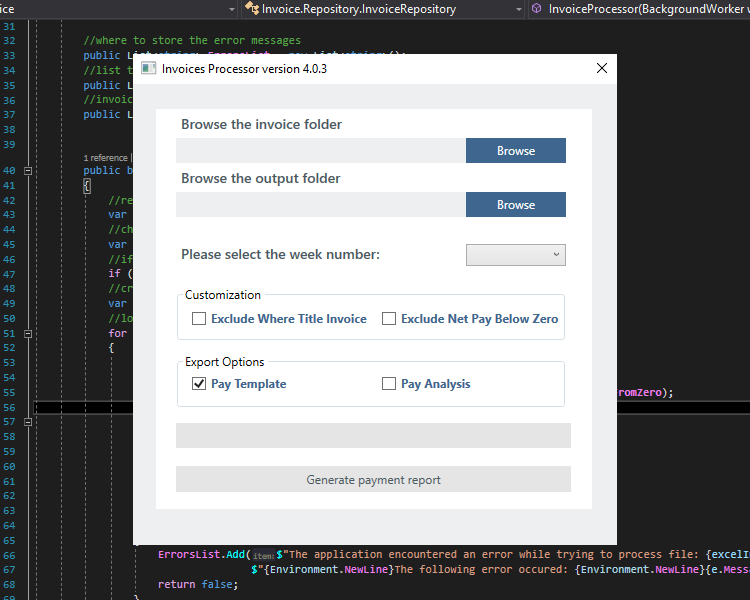This screenshot has height=600, width=750.
Task: Click the Customization group label
Action: (223, 295)
